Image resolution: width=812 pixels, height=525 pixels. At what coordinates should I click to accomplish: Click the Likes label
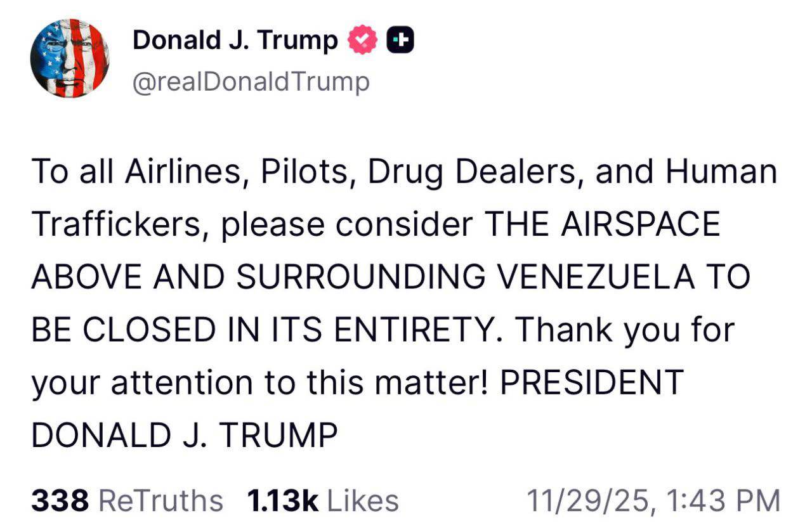363,500
